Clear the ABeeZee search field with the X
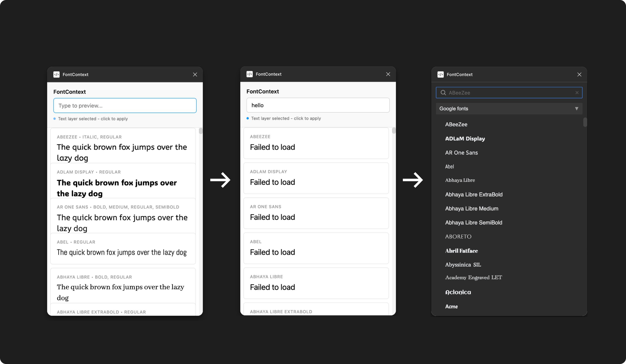Screen dimensions: 626x364 pos(577,93)
